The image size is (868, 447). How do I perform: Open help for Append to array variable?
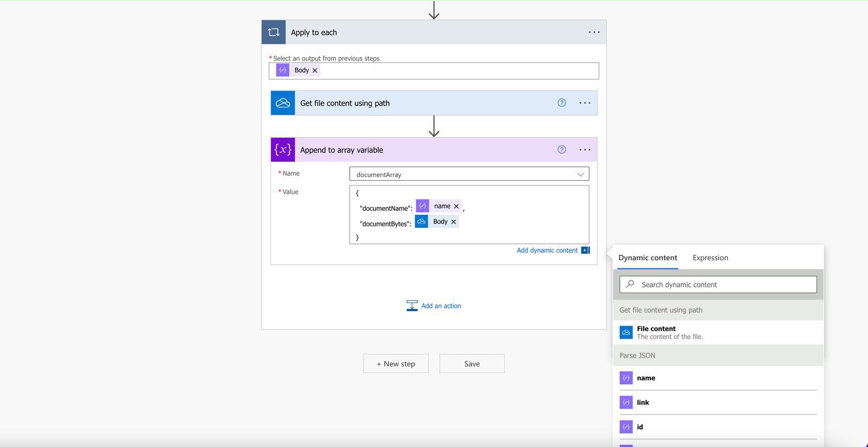click(561, 150)
